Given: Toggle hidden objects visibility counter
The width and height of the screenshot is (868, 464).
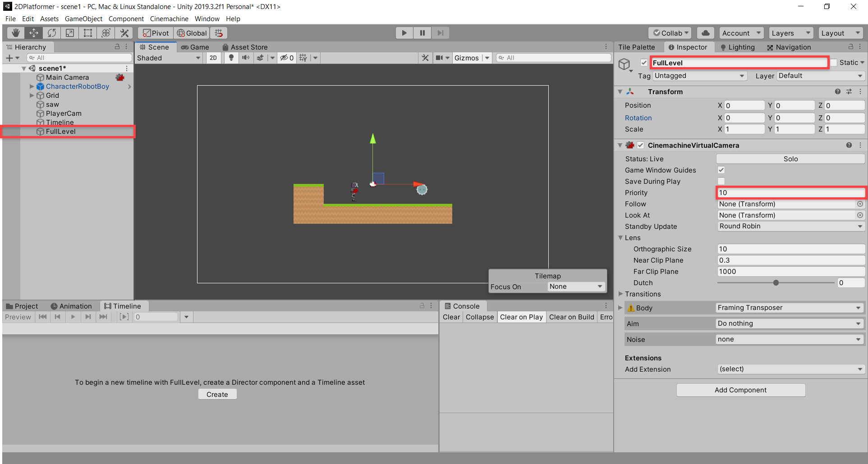Looking at the screenshot, I should pyautogui.click(x=287, y=58).
